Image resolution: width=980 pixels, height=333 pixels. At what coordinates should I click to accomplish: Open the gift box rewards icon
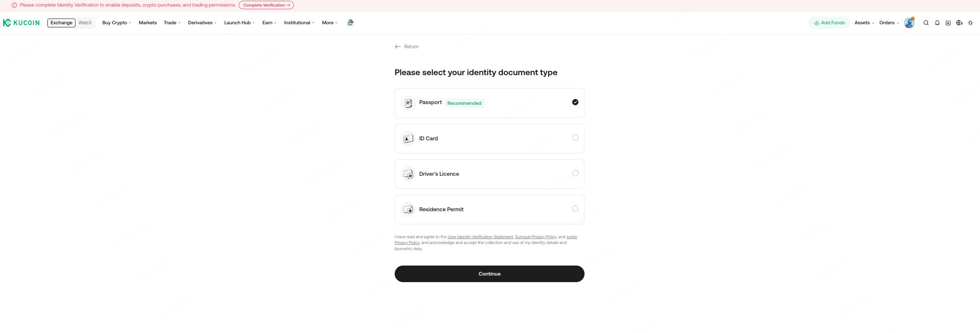[x=350, y=22]
